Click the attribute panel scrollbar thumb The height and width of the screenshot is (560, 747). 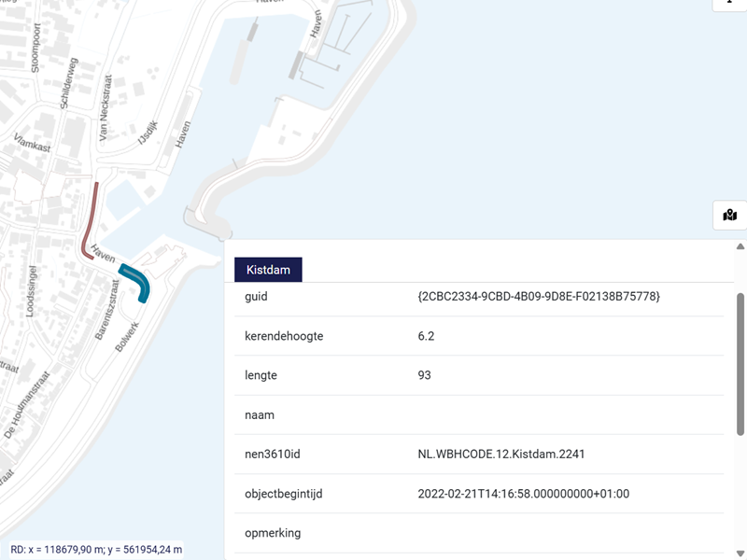coord(740,364)
